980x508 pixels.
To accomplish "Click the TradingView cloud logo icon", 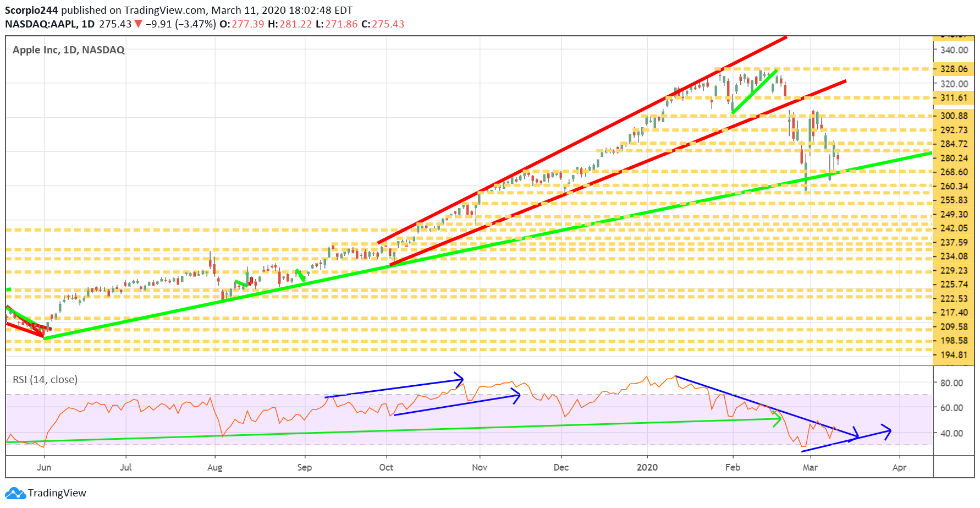I will [x=15, y=493].
